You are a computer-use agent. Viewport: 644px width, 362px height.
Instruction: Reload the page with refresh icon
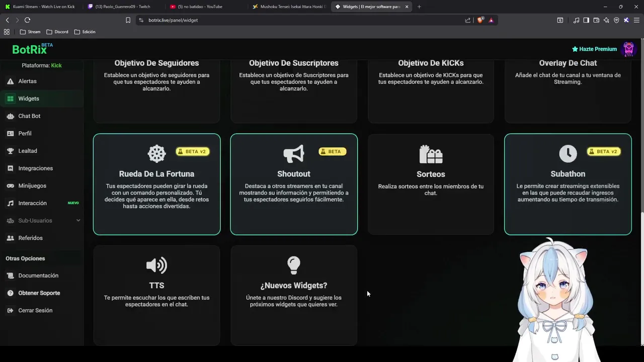coord(27,20)
